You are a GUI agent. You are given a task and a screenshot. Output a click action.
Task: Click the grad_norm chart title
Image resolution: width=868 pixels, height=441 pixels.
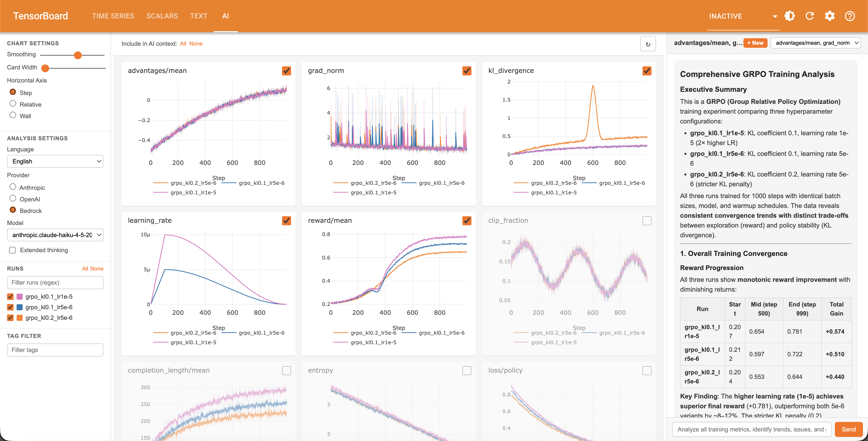pyautogui.click(x=326, y=70)
